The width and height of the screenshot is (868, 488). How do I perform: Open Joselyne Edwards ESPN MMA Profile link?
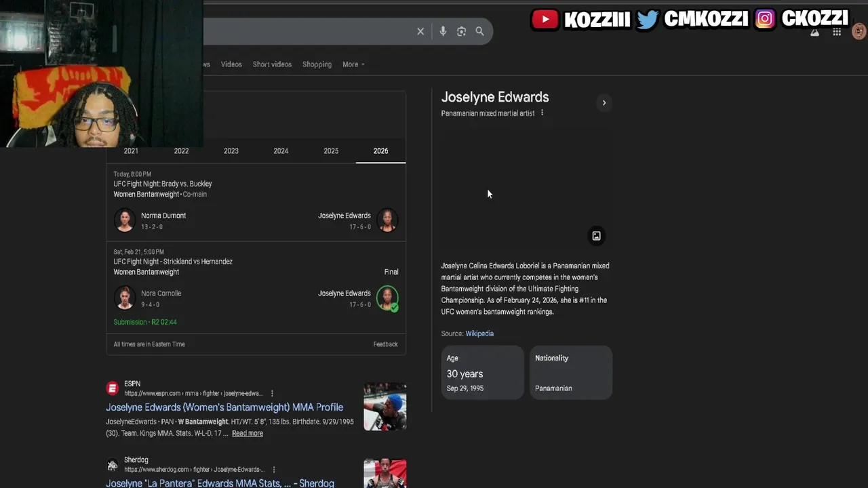[x=224, y=407]
